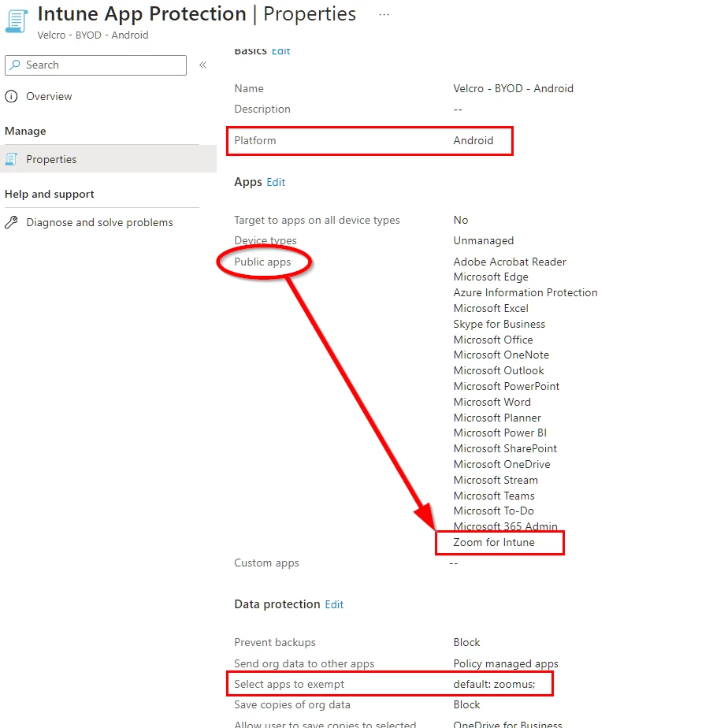Click the Platform value Android
713x728 pixels.
point(473,141)
